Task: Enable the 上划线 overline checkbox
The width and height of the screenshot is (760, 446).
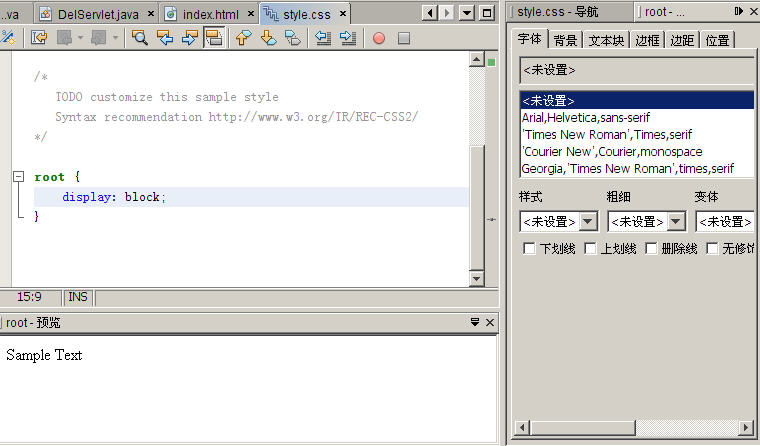Action: pyautogui.click(x=590, y=248)
